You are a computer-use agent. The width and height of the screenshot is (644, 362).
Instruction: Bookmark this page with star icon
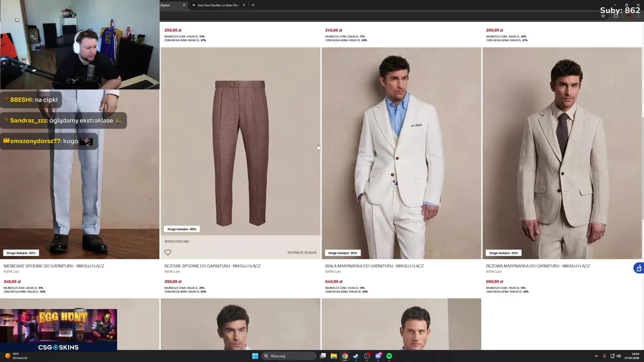pos(603,16)
